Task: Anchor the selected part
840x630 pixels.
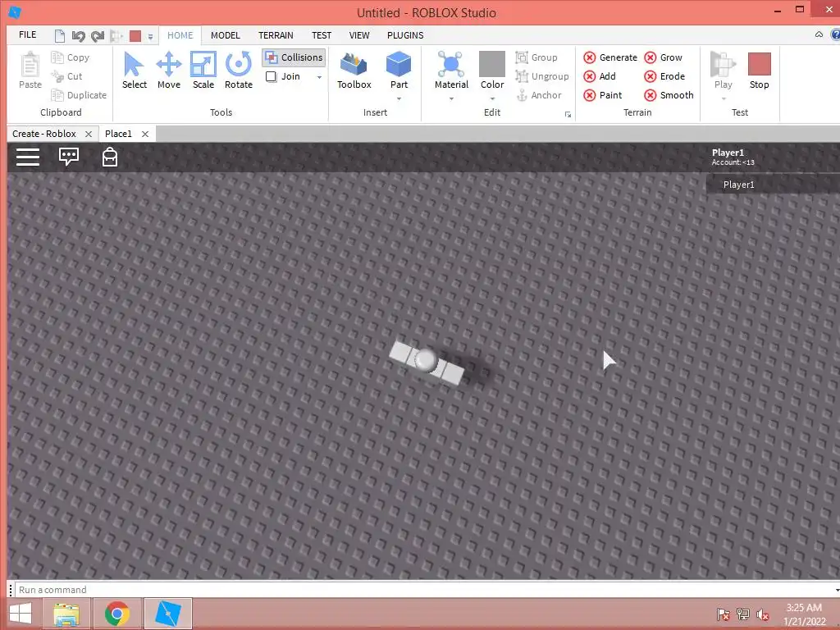Action: click(539, 95)
